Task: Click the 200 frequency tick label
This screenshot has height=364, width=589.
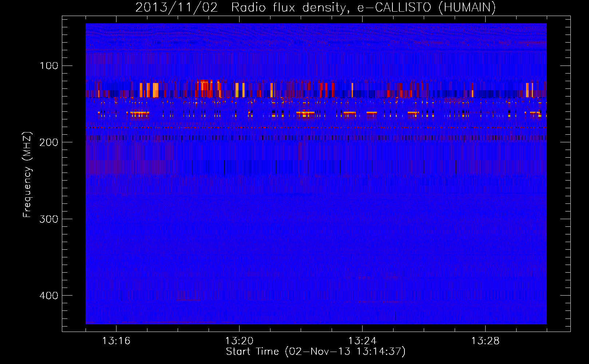Action: pos(49,142)
